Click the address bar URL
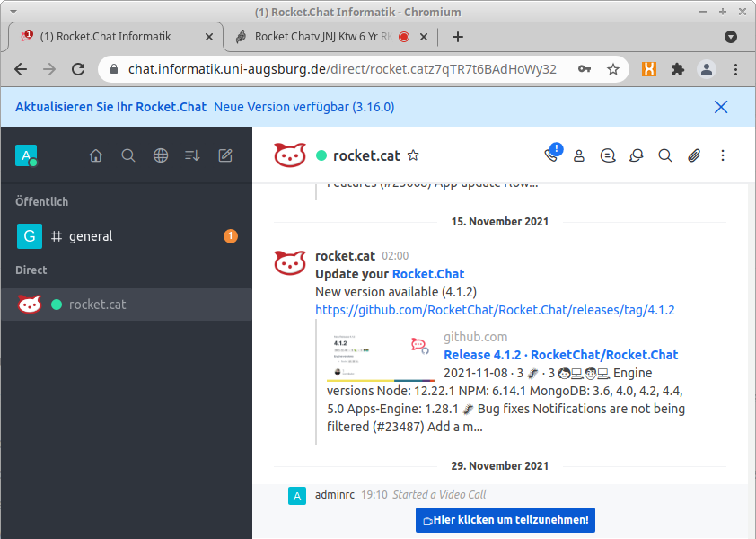This screenshot has height=539, width=756. tap(342, 69)
